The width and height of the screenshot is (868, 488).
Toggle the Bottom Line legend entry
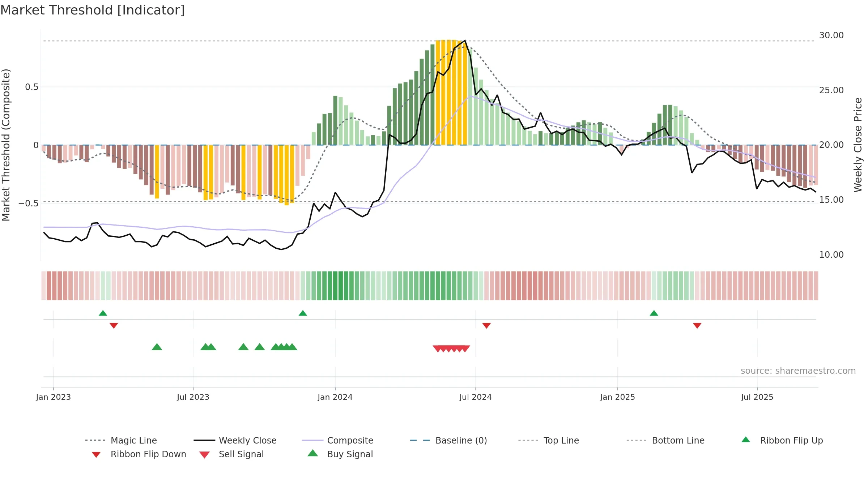(x=665, y=440)
